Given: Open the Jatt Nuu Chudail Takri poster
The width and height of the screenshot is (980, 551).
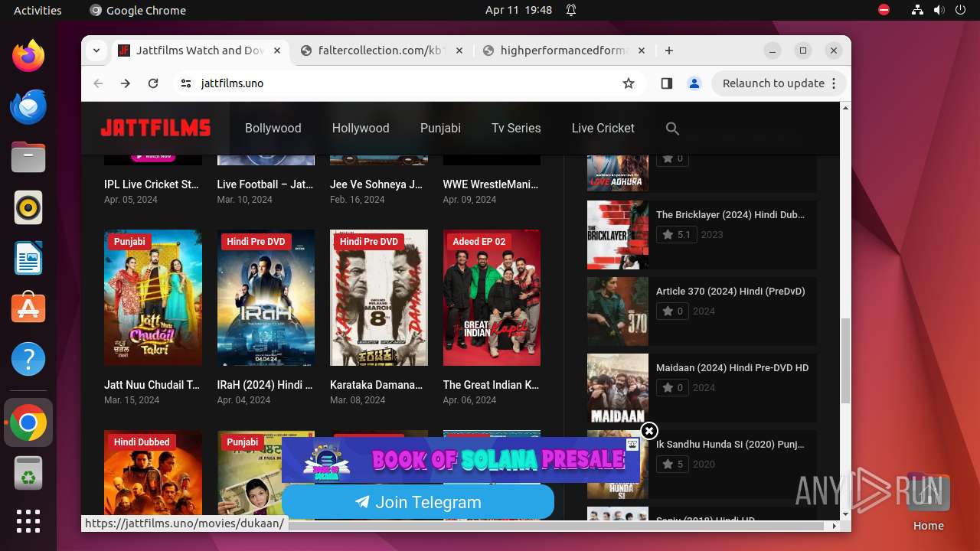Looking at the screenshot, I should (x=153, y=298).
